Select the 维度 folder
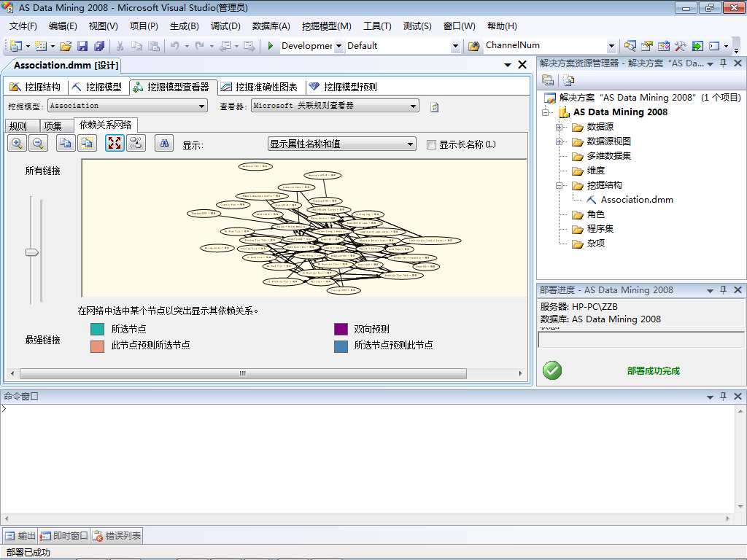 tap(595, 171)
